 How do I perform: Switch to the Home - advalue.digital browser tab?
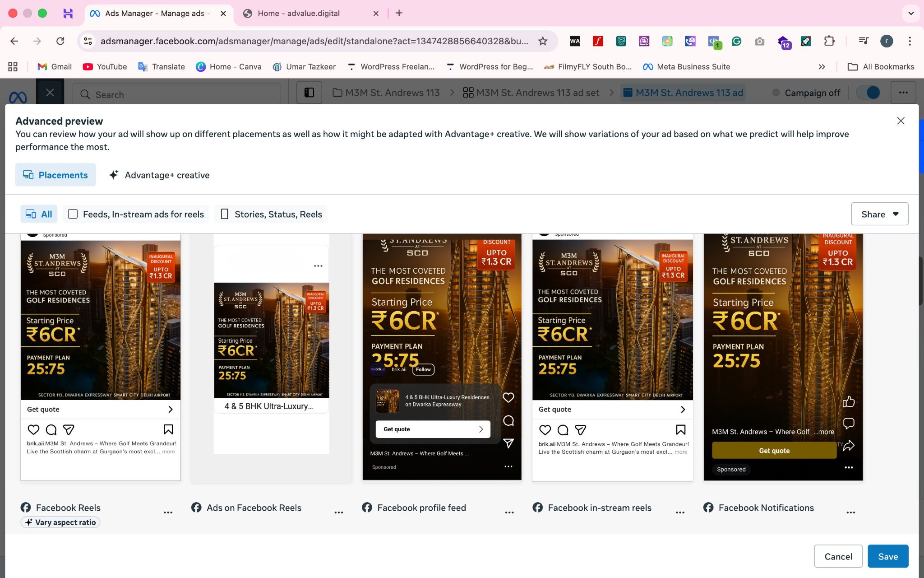click(x=299, y=13)
